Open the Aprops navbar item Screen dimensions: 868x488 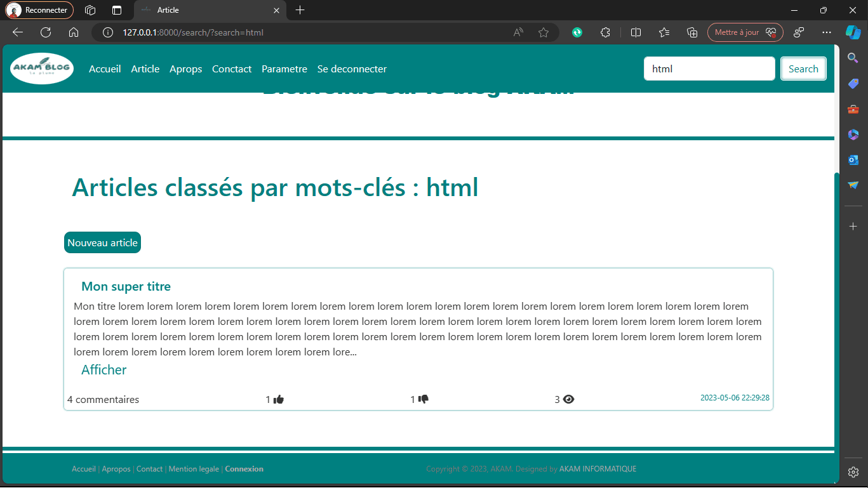186,69
